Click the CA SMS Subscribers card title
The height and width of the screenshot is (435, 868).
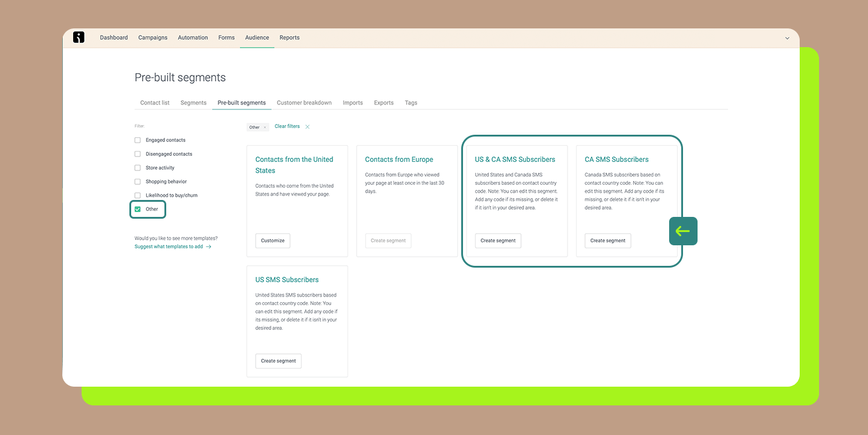617,159
